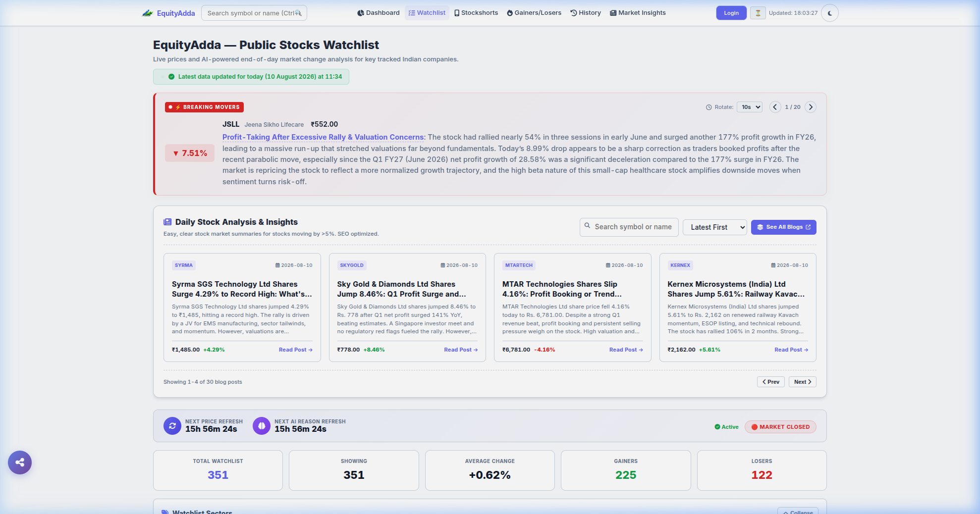Viewport: 980px width, 514px height.
Task: Click the Stockshorts phone icon
Action: (x=457, y=13)
